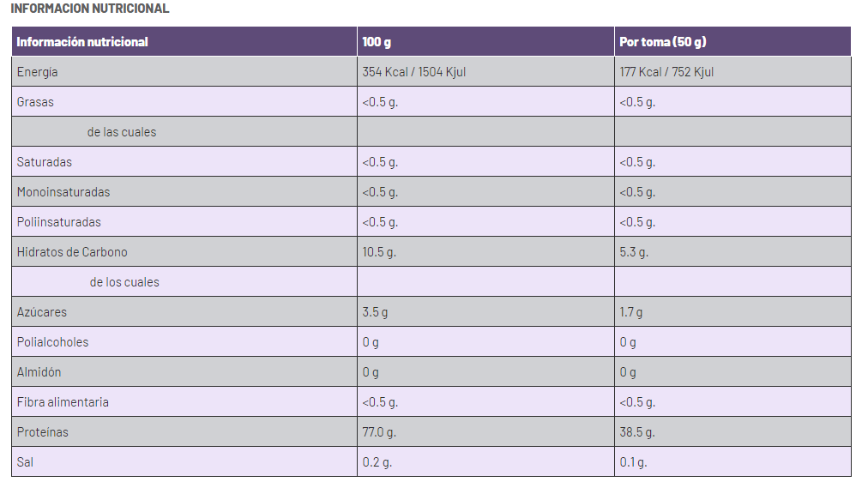
Task: Select the Almidón row label
Action: [x=39, y=371]
